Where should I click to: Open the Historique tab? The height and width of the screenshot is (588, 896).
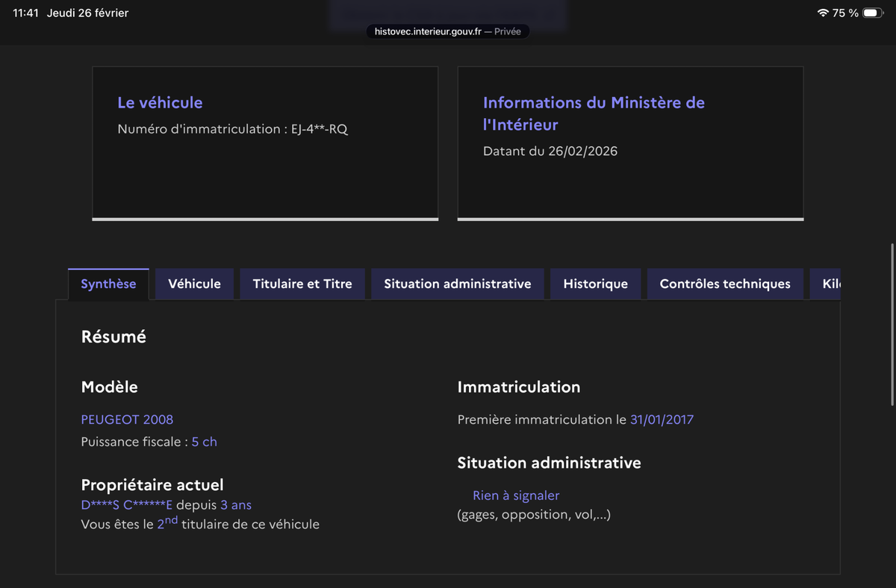[595, 284]
